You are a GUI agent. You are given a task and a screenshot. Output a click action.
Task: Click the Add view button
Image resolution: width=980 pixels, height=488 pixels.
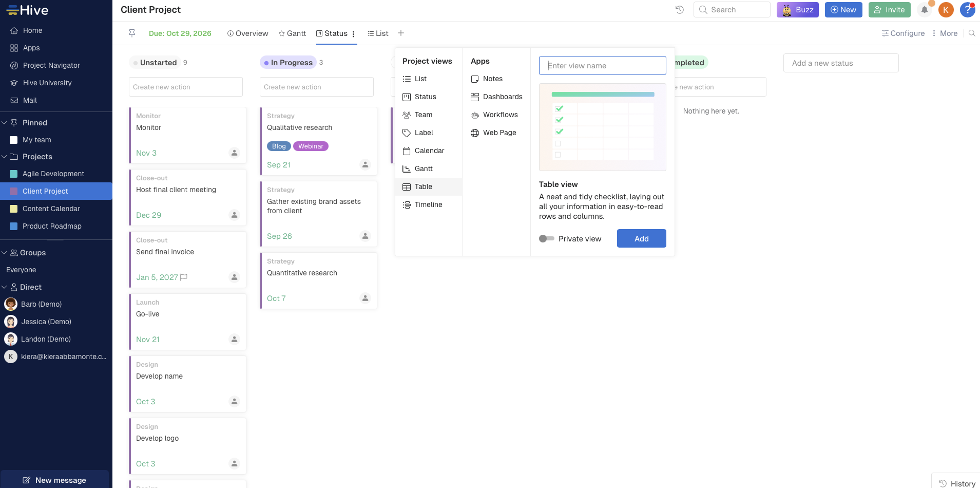642,238
